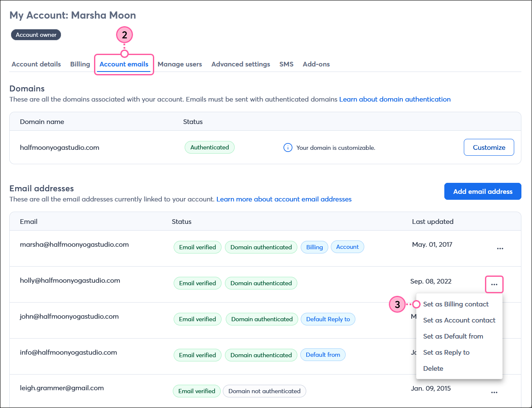Open the three-dot menu for leigh.grammer@gmail.com
532x408 pixels.
(494, 392)
